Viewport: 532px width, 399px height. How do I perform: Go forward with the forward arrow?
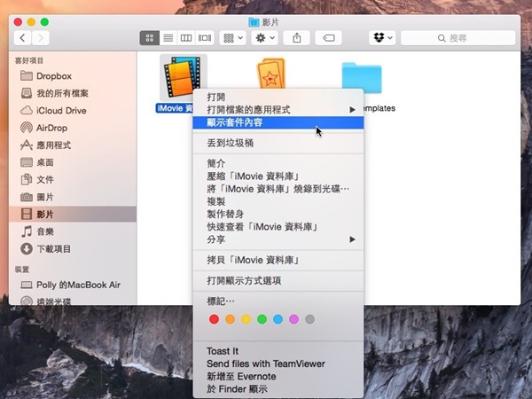click(x=41, y=38)
